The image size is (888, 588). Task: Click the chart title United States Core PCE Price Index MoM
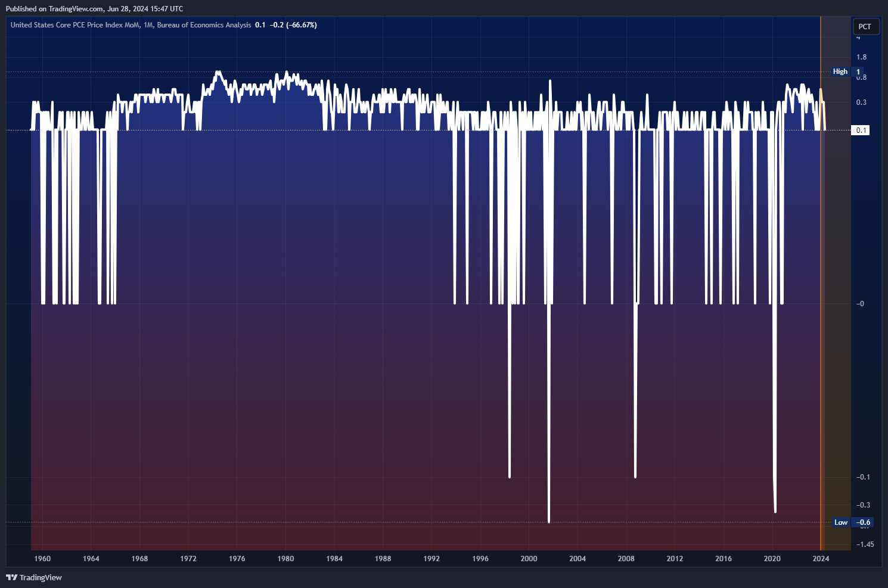point(75,25)
